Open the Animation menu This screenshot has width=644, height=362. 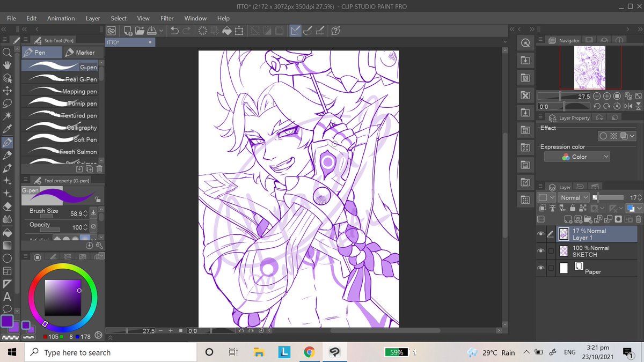click(x=61, y=18)
